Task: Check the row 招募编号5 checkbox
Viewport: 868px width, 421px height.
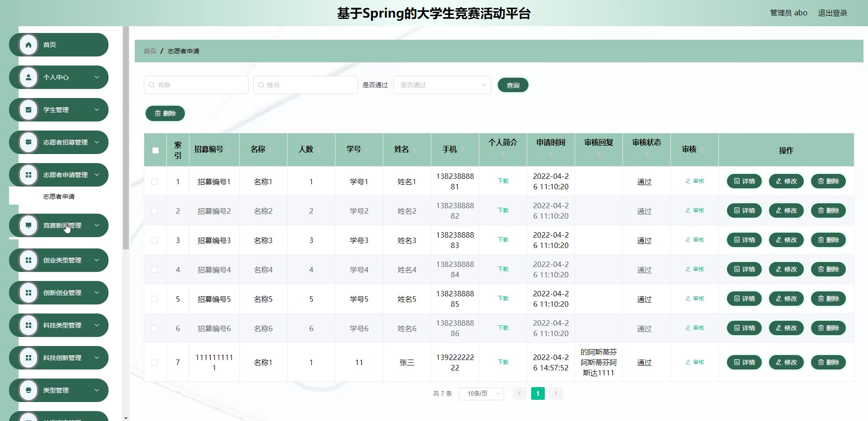Action: click(x=155, y=299)
